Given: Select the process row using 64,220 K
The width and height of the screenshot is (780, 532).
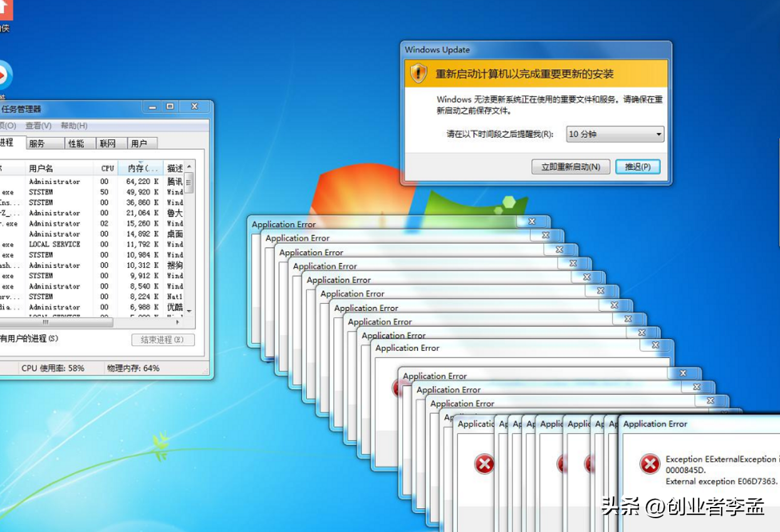Looking at the screenshot, I should pyautogui.click(x=93, y=182).
